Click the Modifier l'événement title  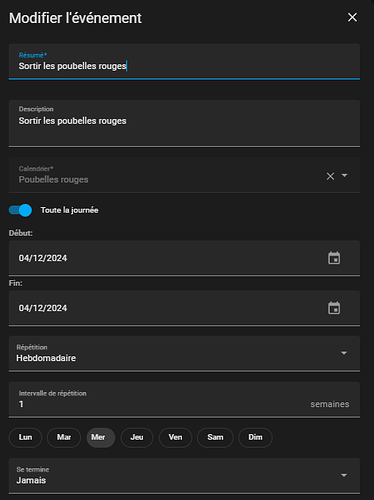point(75,18)
